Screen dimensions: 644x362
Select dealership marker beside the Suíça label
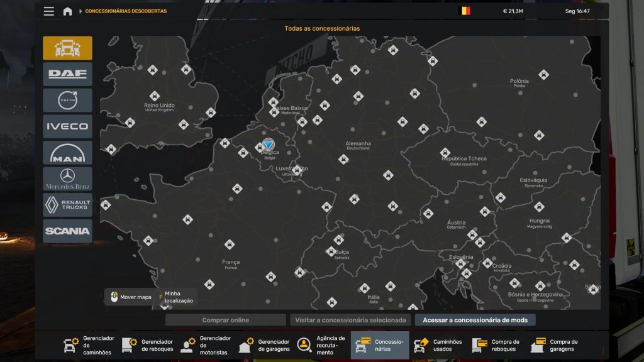(331, 251)
